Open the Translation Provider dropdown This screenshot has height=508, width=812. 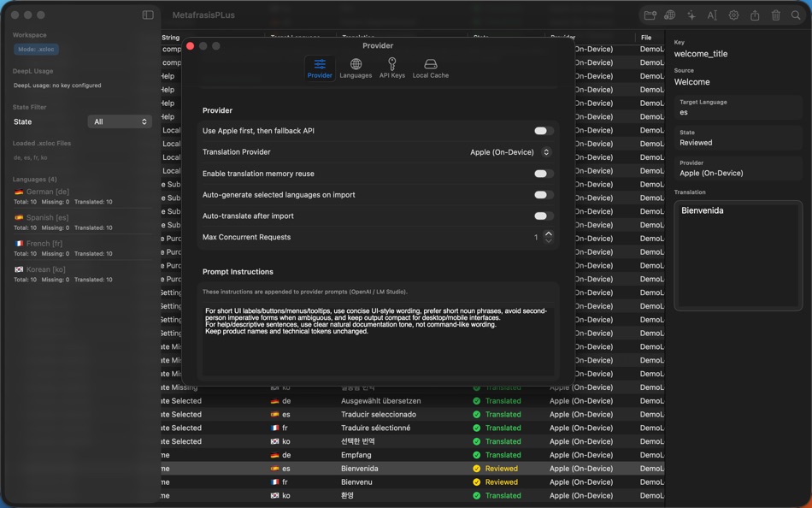pyautogui.click(x=510, y=152)
